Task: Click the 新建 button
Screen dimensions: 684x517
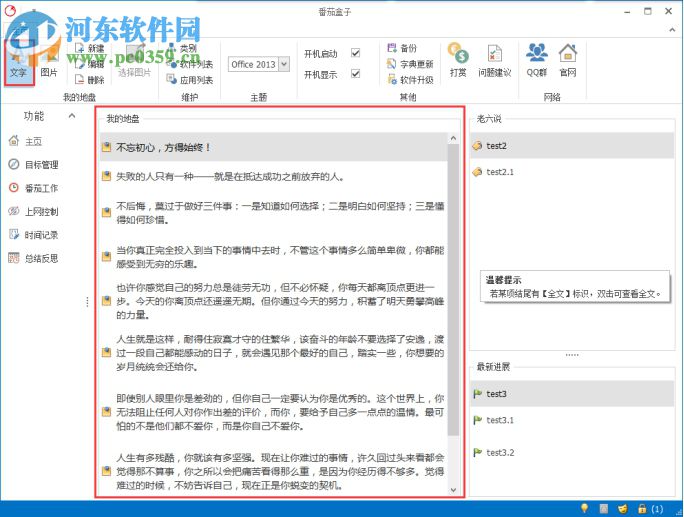Action: [90, 48]
